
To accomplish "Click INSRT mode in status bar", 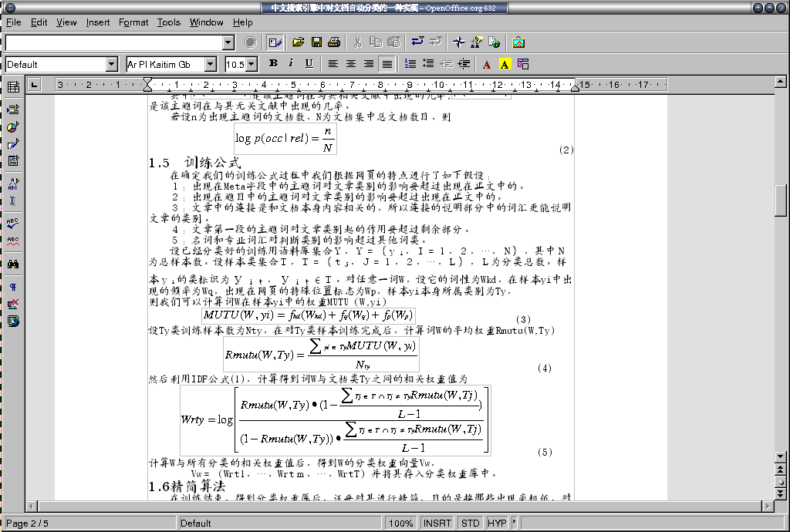I will click(x=437, y=524).
